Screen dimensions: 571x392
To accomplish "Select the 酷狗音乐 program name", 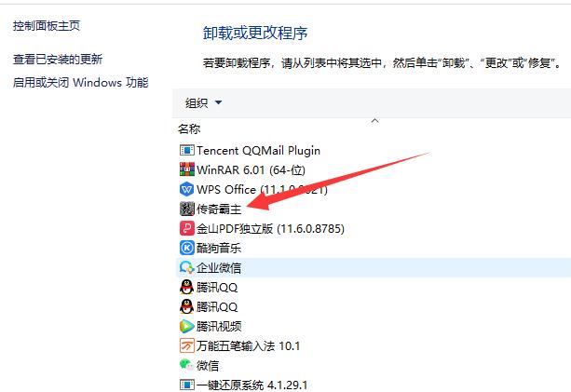I will 219,249.
